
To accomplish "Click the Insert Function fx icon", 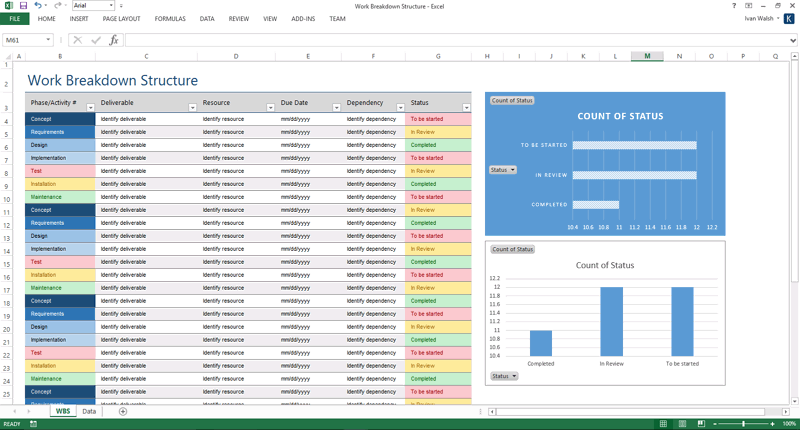I will 114,40.
